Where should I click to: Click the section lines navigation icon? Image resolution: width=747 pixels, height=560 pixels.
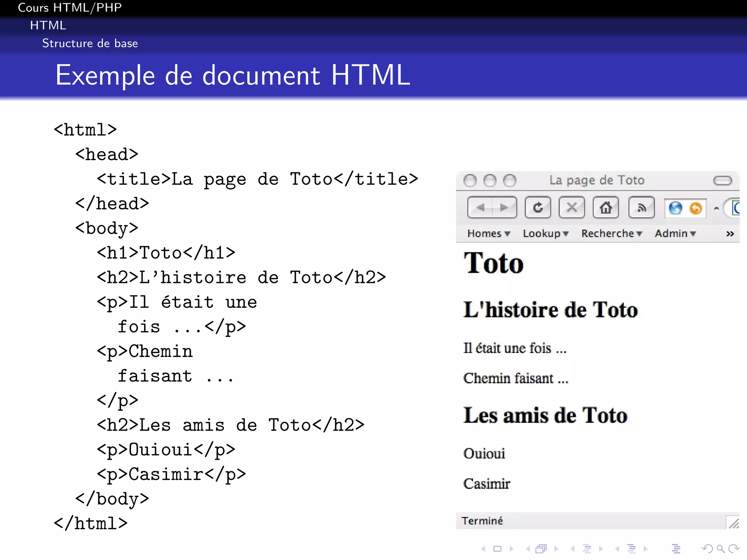pos(632,549)
